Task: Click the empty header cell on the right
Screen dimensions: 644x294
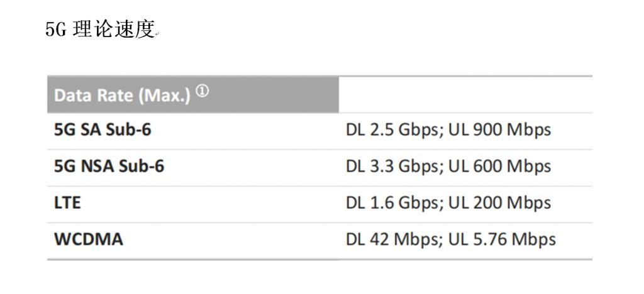Action: [x=465, y=95]
